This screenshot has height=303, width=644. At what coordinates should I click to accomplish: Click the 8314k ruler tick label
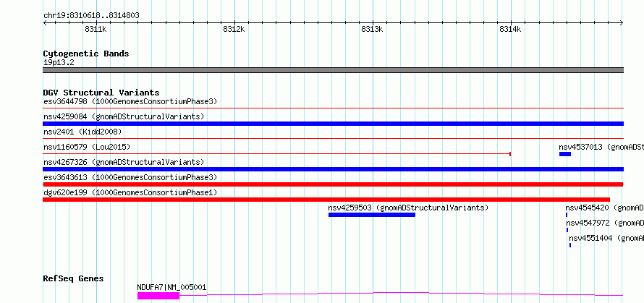[x=510, y=29]
